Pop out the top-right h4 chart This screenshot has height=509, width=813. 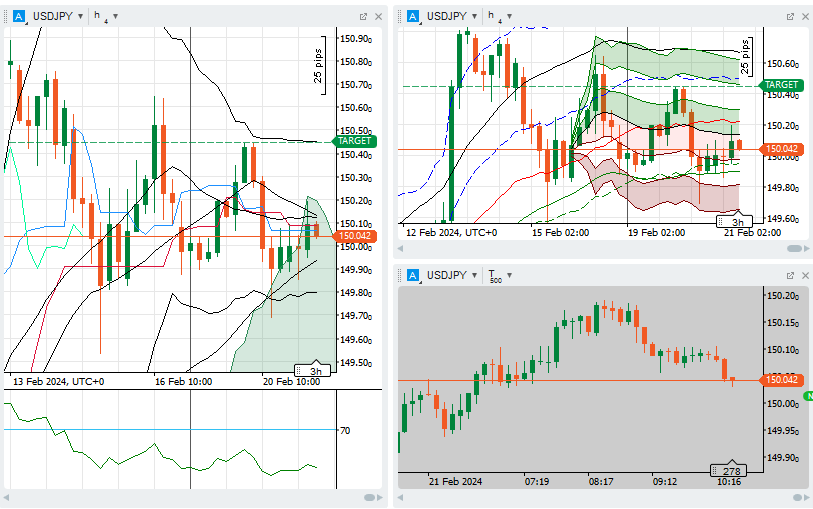click(x=790, y=16)
